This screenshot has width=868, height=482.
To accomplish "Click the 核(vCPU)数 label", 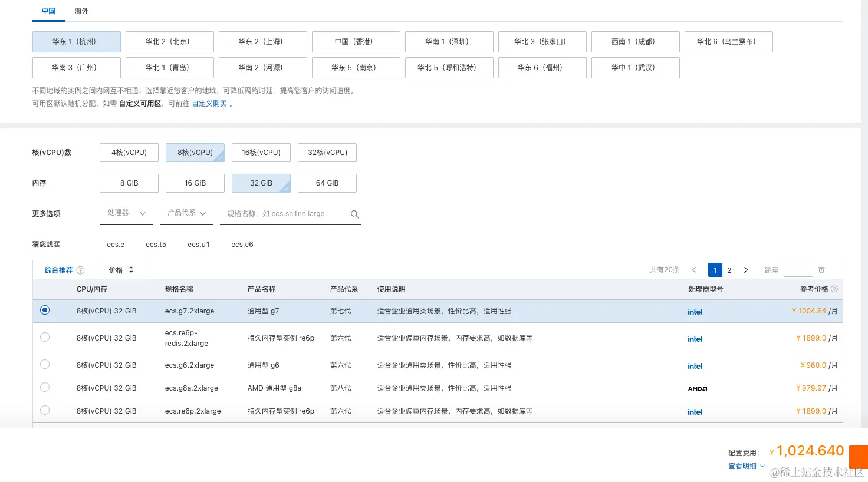I will 52,153.
